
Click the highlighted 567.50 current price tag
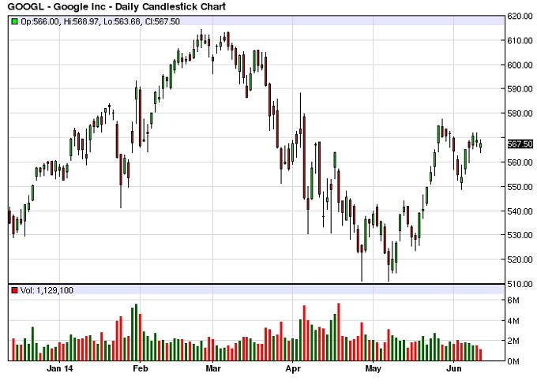[x=520, y=144]
